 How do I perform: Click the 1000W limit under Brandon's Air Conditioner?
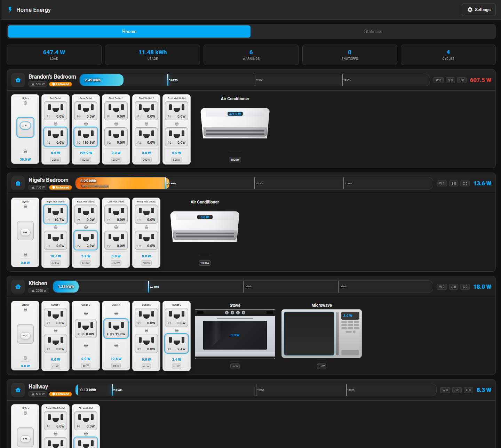click(x=235, y=160)
